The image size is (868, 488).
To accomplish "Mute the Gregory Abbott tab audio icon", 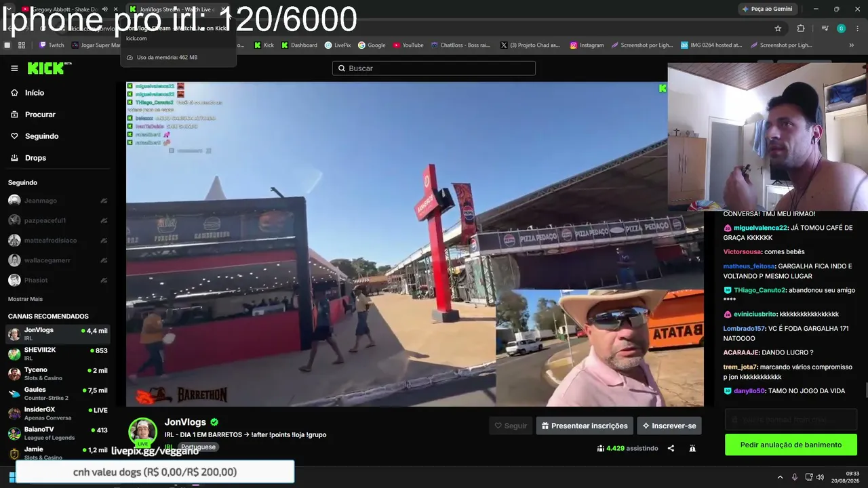I will click(x=104, y=9).
